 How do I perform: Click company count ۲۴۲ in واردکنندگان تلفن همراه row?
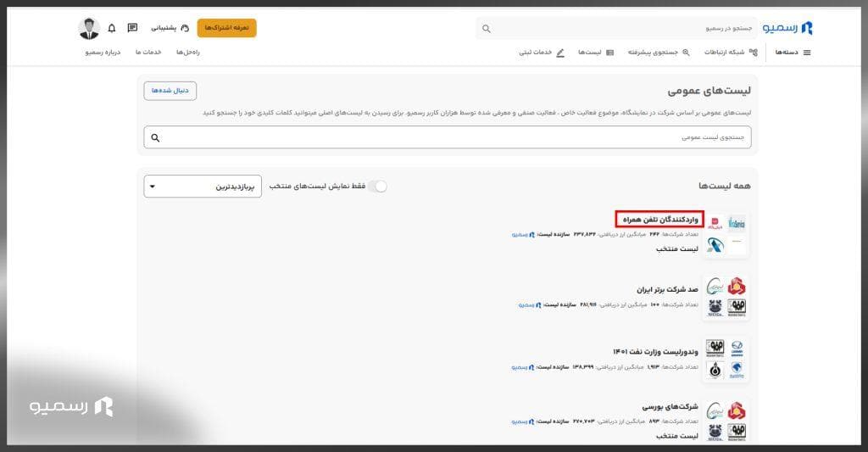(654, 234)
